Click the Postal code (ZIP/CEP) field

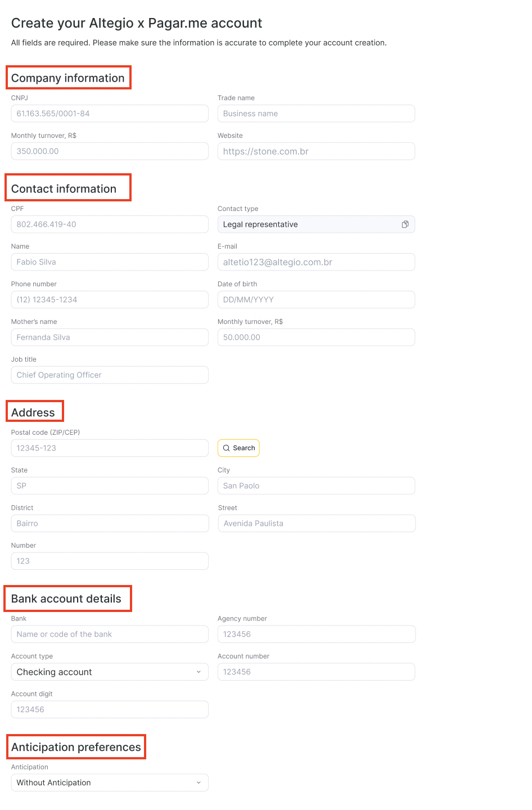point(110,448)
